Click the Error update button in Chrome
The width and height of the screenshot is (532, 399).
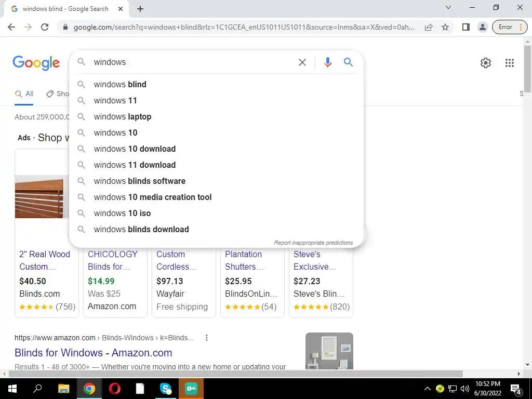[510, 27]
